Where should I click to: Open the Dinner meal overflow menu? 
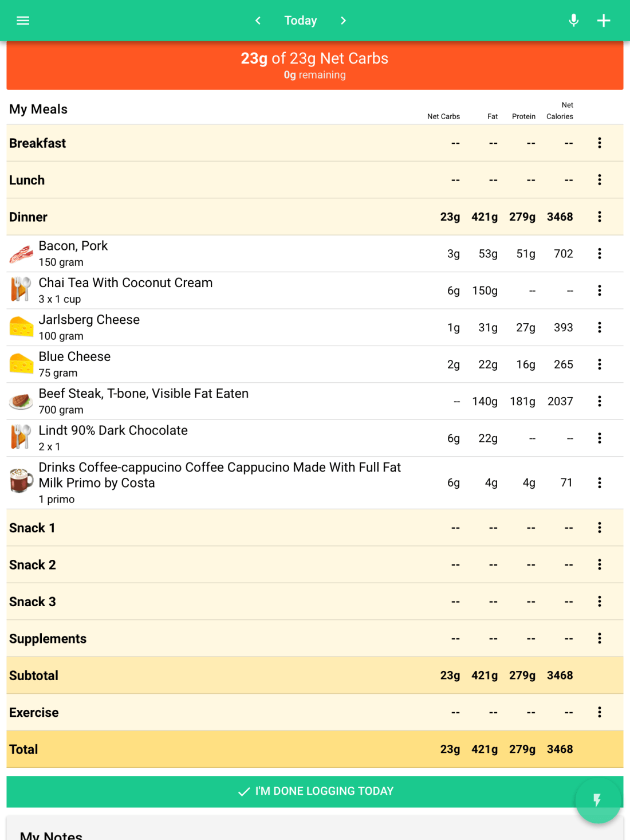coord(599,217)
